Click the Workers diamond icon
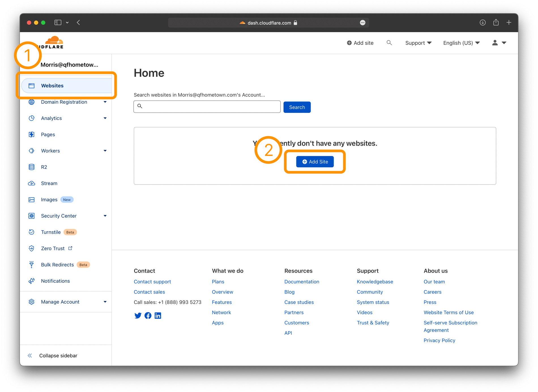The height and width of the screenshot is (392, 538). pyautogui.click(x=31, y=151)
